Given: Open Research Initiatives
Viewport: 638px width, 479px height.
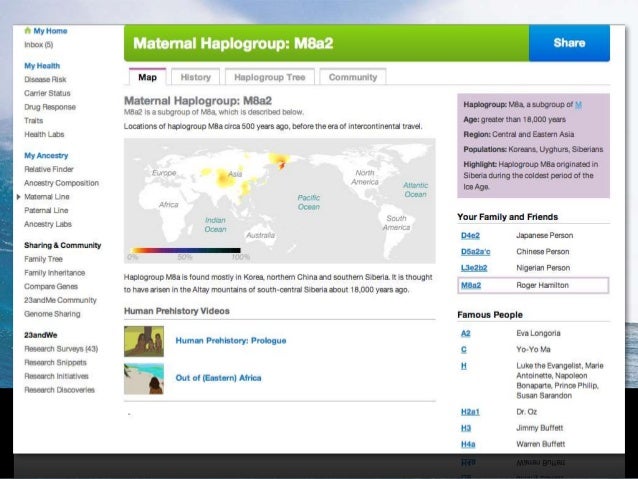Looking at the screenshot, I should point(56,376).
